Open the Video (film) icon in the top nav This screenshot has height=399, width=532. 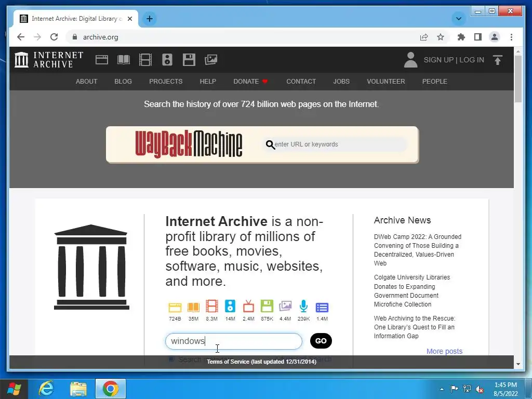145,60
